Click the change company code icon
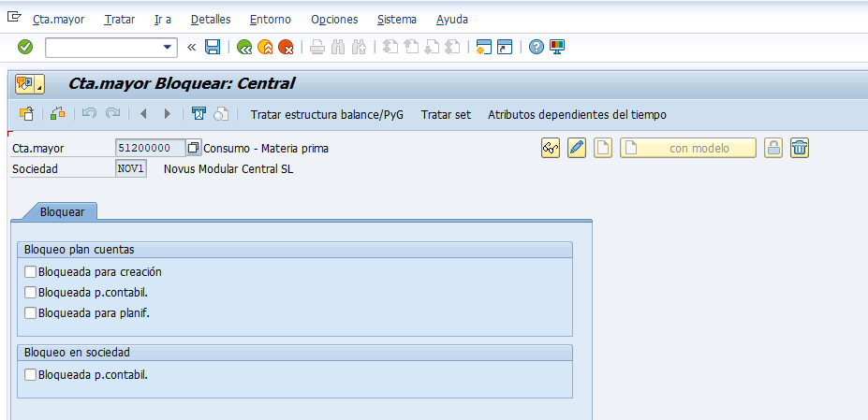Image resolution: width=868 pixels, height=420 pixels. coord(57,114)
